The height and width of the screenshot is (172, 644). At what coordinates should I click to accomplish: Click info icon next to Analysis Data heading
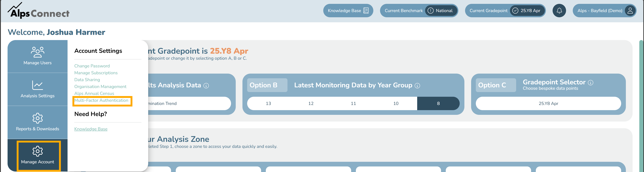pos(206,86)
